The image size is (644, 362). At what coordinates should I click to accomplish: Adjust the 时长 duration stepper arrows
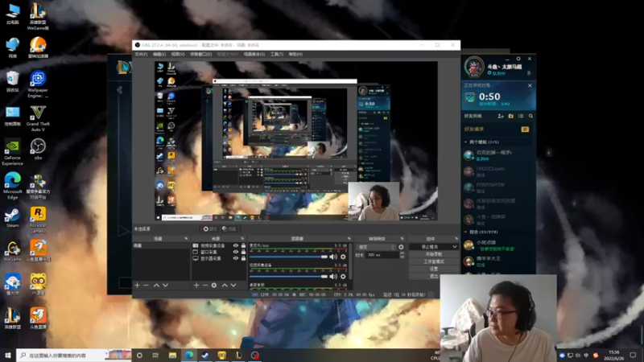pyautogui.click(x=402, y=255)
